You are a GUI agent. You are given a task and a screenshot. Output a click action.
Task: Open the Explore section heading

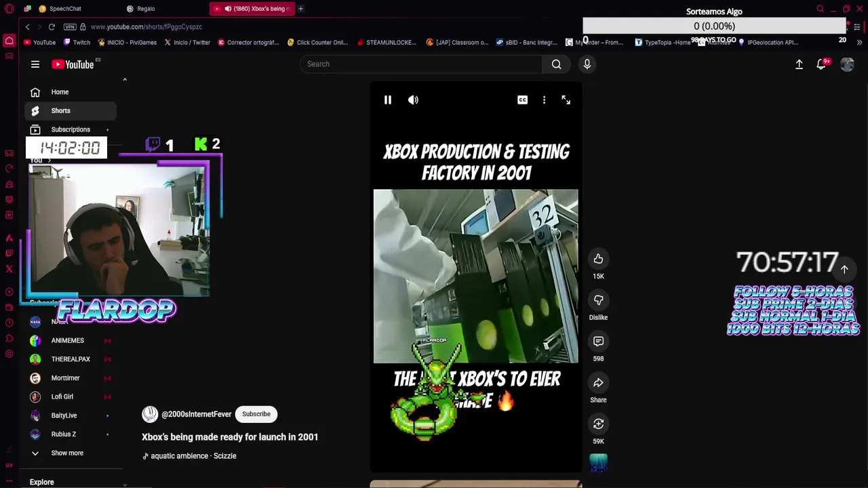click(x=41, y=482)
